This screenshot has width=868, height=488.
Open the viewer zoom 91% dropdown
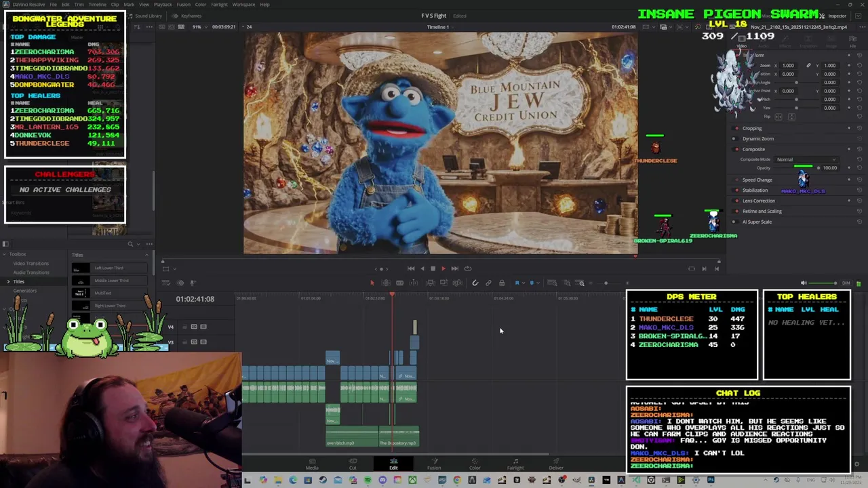click(200, 26)
